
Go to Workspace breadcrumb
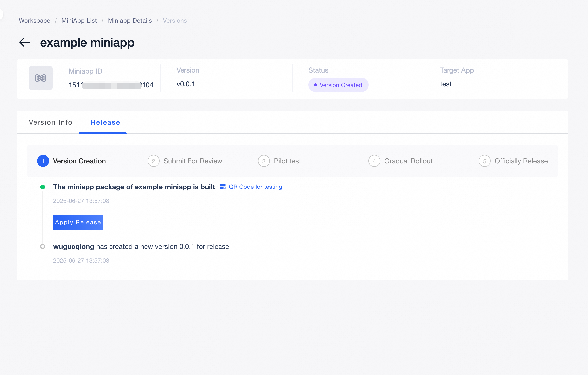pyautogui.click(x=35, y=21)
